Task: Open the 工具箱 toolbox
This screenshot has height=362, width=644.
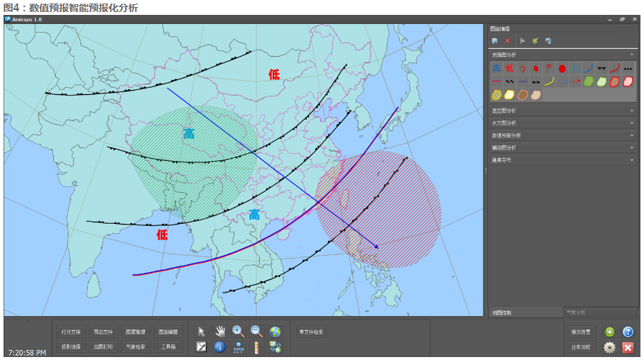Action: (x=168, y=346)
